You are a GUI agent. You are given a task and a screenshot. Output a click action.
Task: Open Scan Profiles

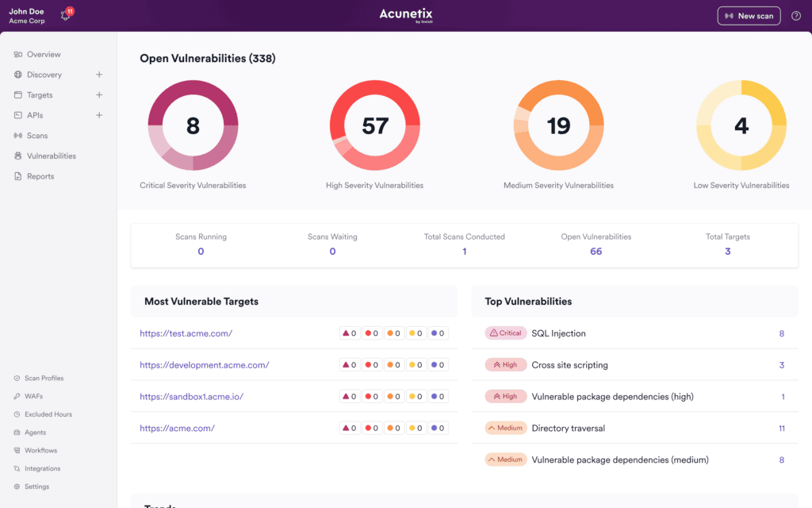pos(44,379)
